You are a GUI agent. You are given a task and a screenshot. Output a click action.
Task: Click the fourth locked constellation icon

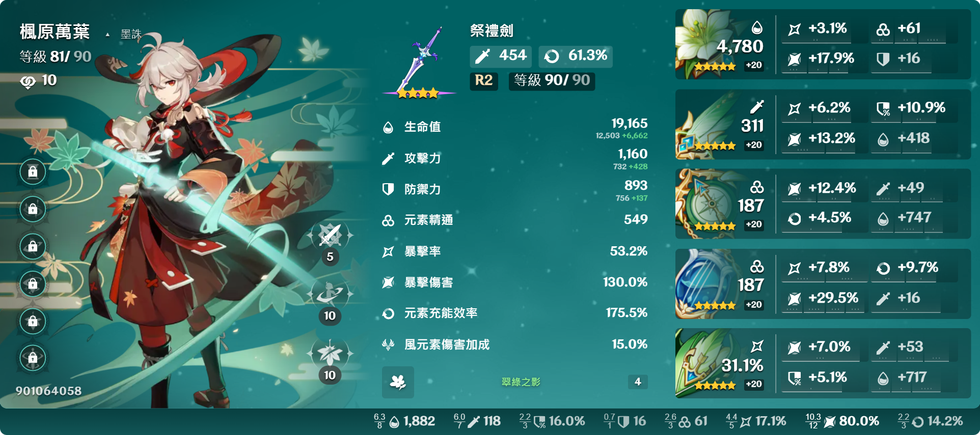[33, 284]
